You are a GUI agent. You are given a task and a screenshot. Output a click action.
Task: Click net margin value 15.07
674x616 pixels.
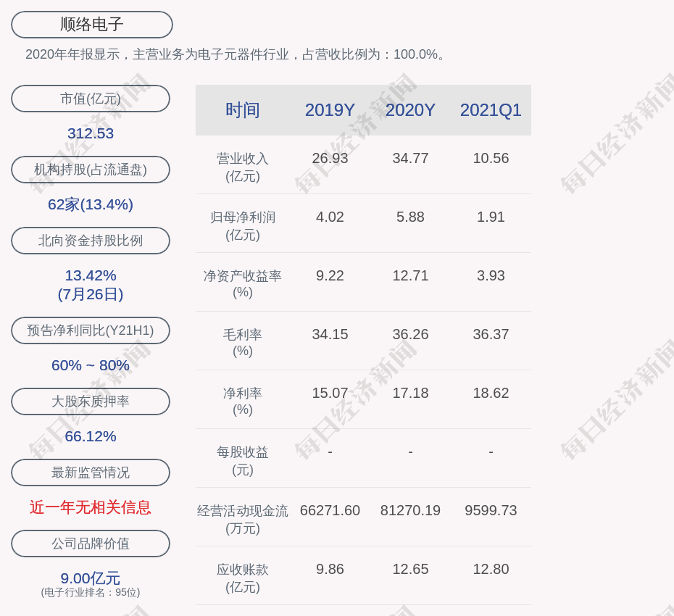330,393
